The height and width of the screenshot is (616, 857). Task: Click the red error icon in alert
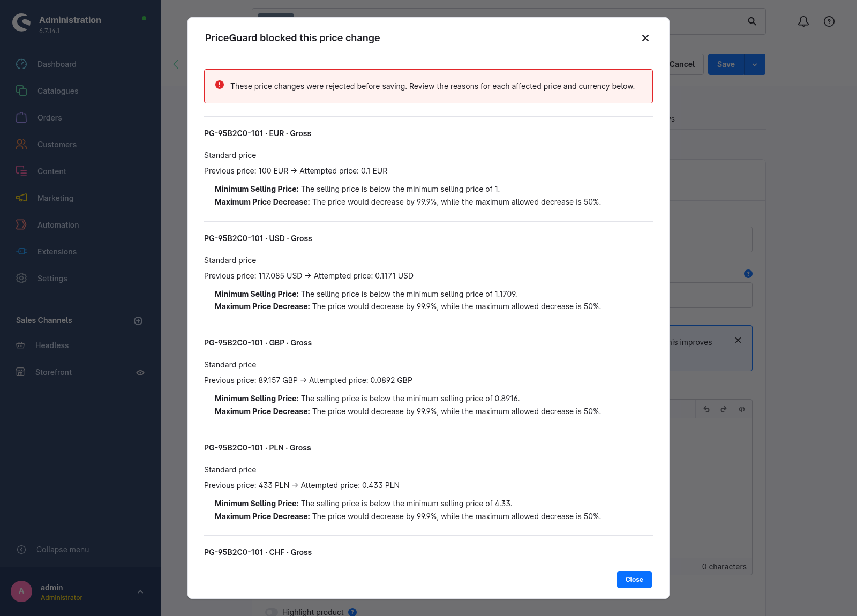tap(220, 85)
